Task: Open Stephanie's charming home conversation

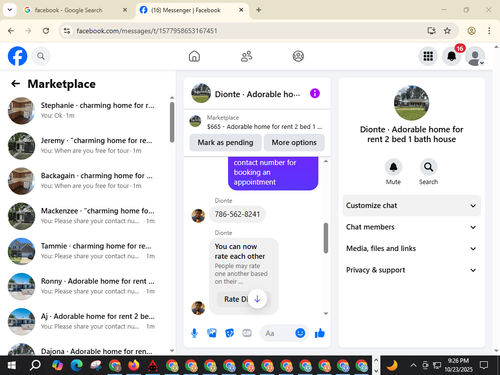Action: tap(87, 110)
